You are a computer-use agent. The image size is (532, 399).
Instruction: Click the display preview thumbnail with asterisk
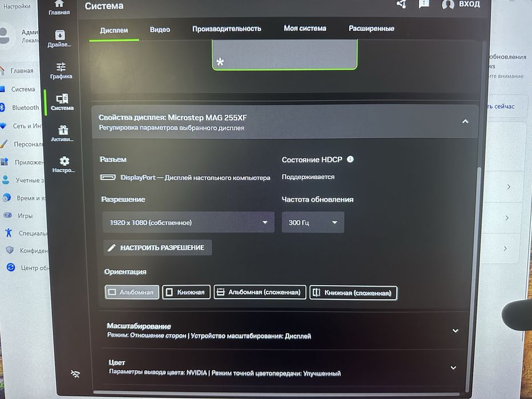tap(285, 55)
